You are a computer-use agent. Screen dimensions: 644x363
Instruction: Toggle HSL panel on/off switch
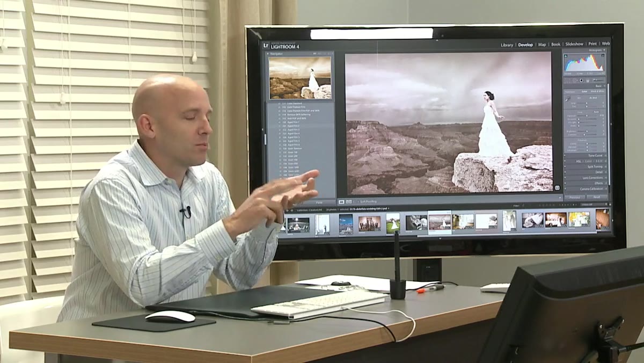[x=565, y=161]
